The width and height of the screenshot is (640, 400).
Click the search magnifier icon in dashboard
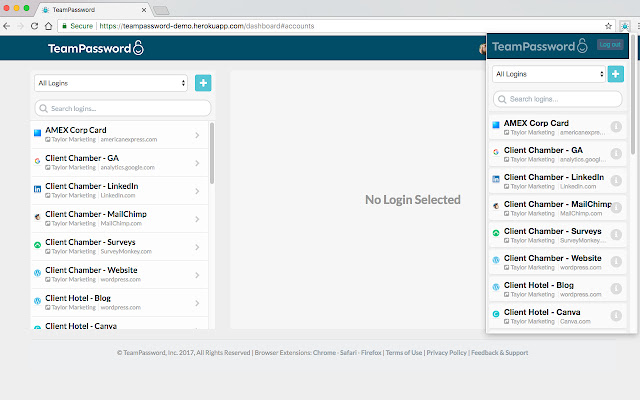43,109
